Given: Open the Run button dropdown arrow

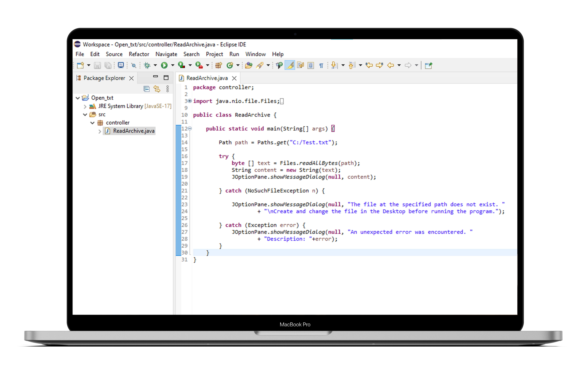Looking at the screenshot, I should (x=173, y=65).
